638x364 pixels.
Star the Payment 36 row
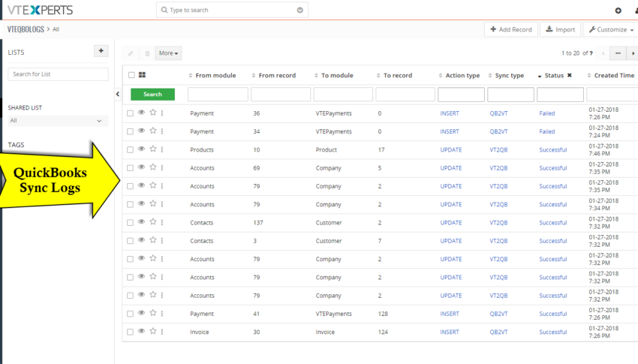[x=153, y=113]
